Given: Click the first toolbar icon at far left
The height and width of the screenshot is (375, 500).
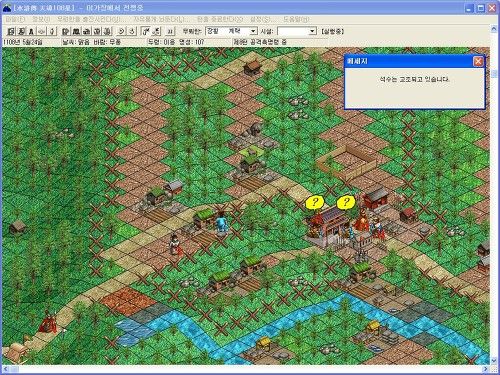Looking at the screenshot, I should pos(11,31).
